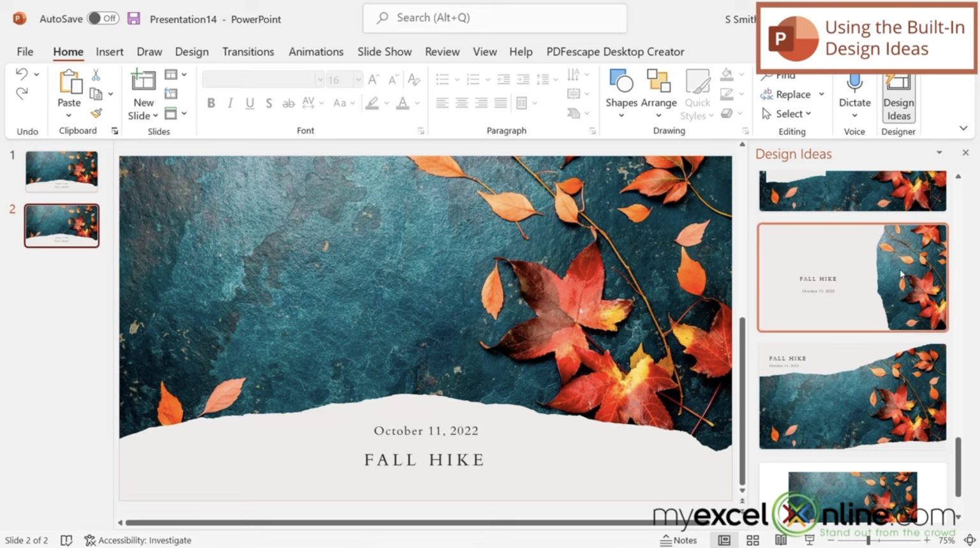Run Accessibility: Investigate from the status bar

click(138, 540)
